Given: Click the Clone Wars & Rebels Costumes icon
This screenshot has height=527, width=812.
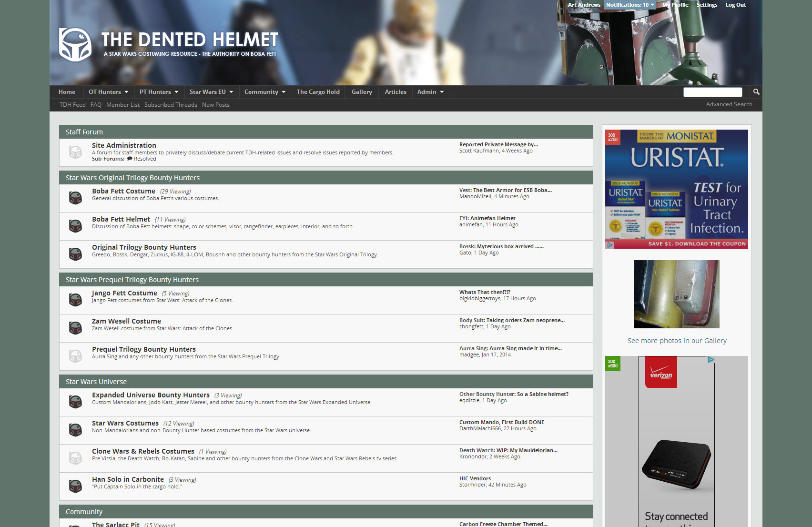Looking at the screenshot, I should point(75,458).
